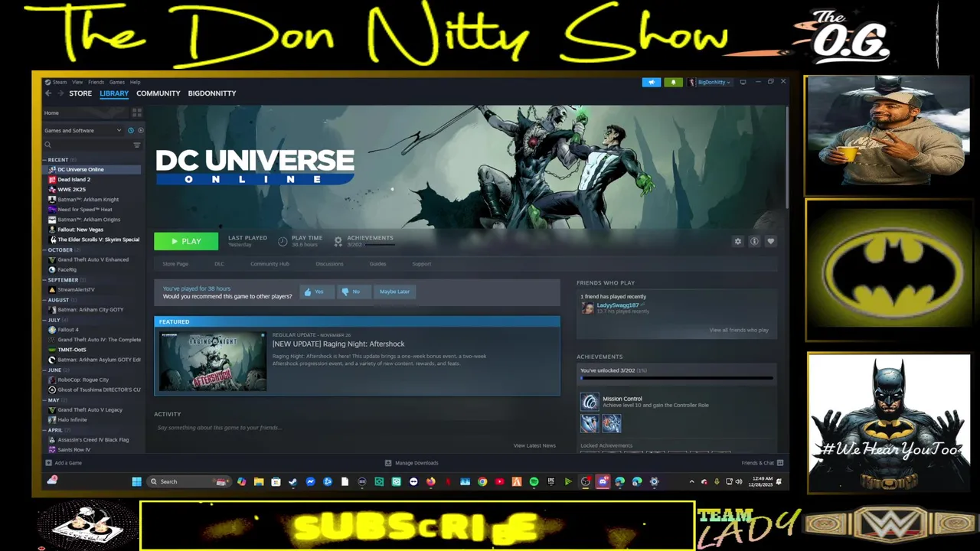980x551 pixels.
Task: Open the Store Page link
Action: [175, 264]
